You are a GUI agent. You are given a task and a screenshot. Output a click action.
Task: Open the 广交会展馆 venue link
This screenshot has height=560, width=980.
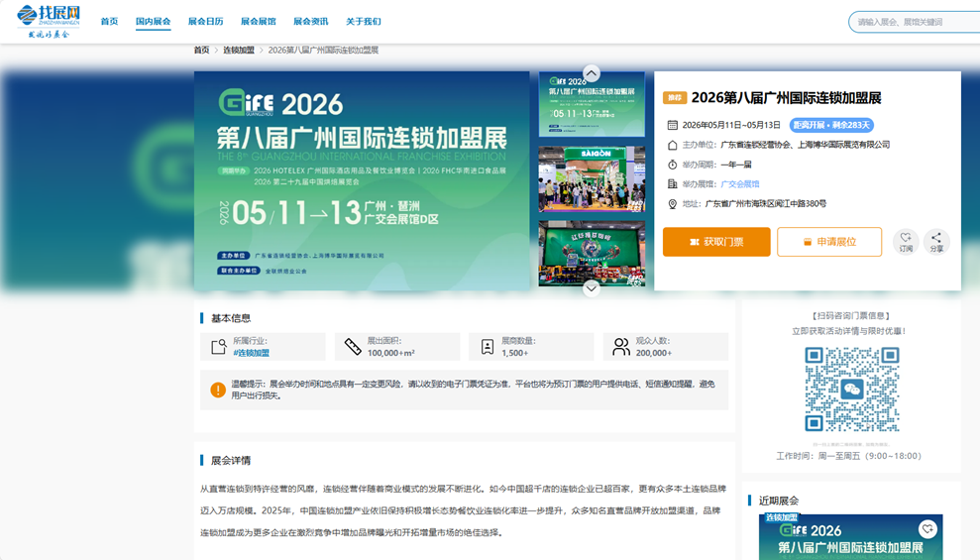(x=740, y=183)
